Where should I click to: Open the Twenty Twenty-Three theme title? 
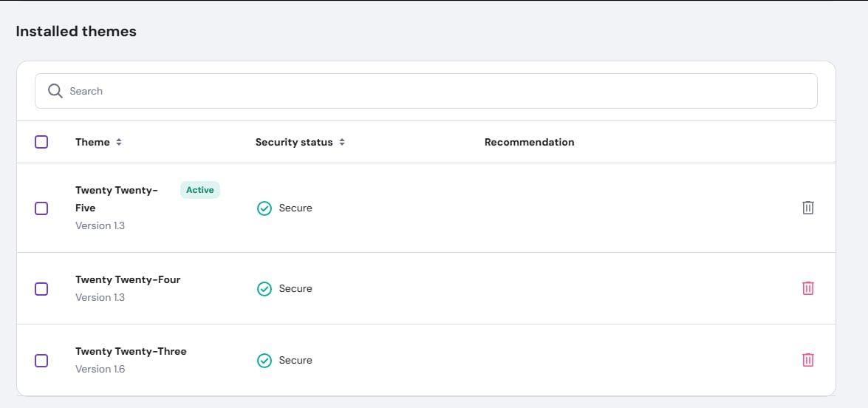pyautogui.click(x=131, y=351)
